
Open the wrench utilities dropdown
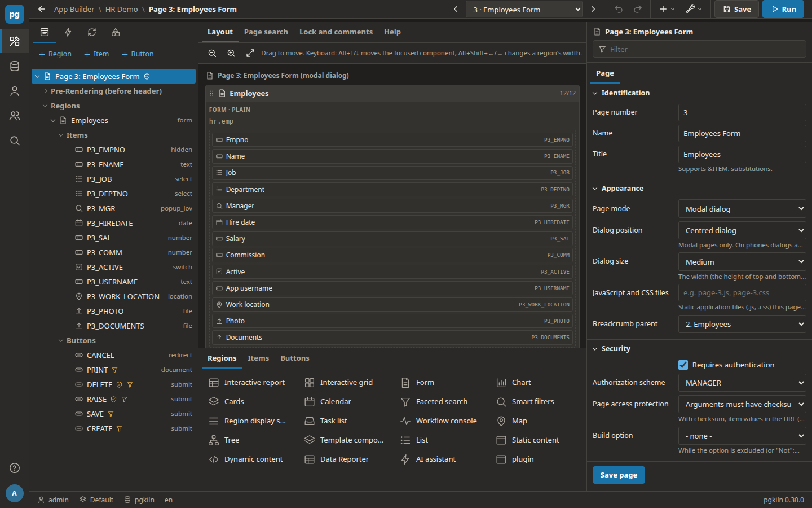pos(694,10)
